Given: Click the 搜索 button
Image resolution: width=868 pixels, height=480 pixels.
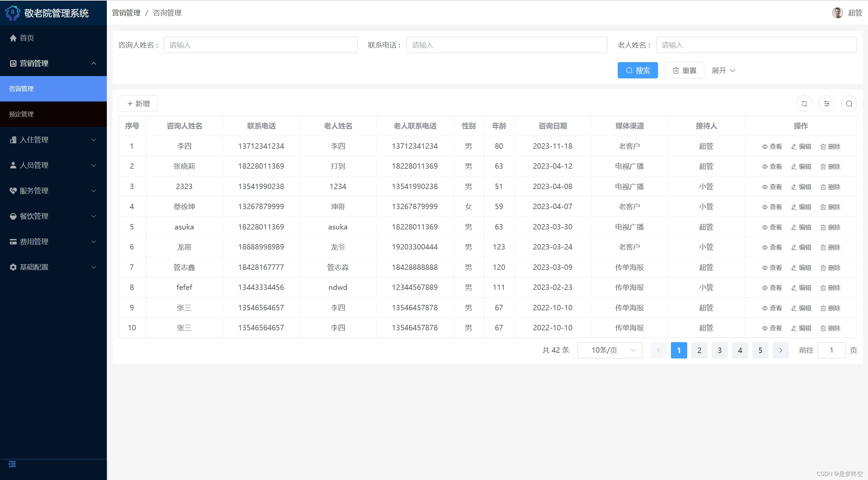Looking at the screenshot, I should [x=637, y=70].
